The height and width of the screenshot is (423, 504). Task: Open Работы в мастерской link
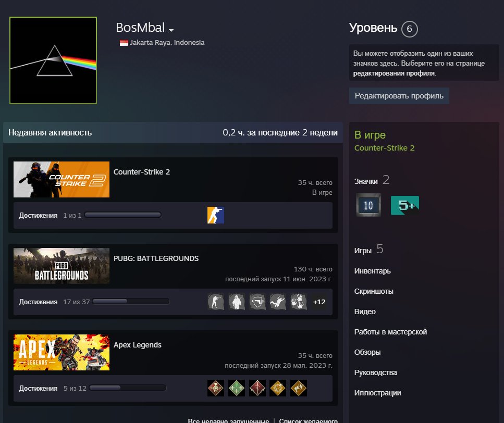click(x=390, y=332)
